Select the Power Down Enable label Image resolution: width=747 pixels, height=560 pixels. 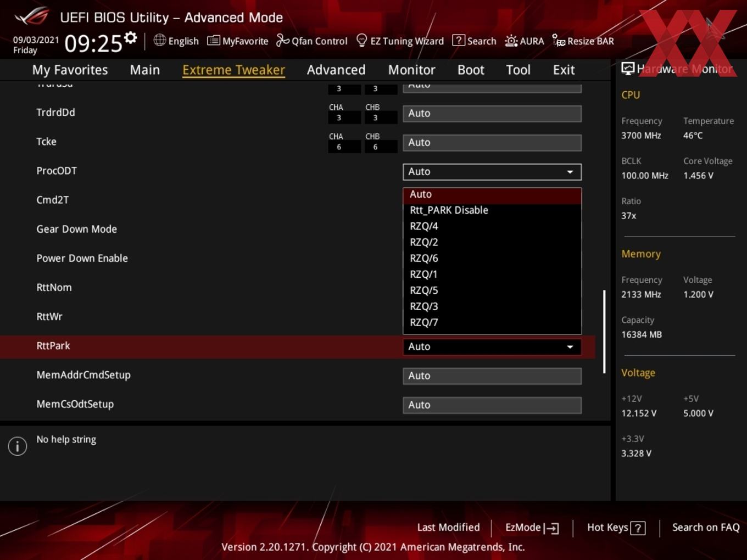(x=82, y=259)
